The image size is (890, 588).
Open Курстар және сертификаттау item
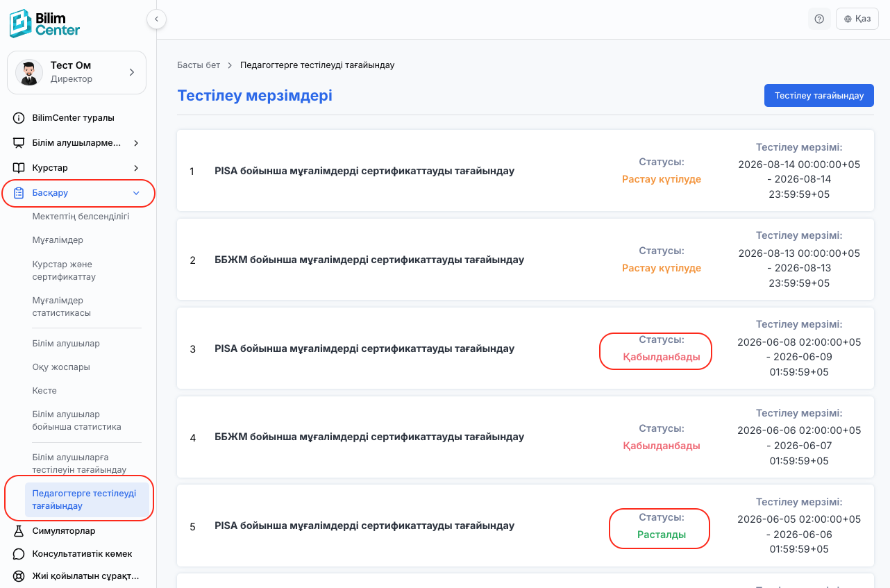coord(64,271)
